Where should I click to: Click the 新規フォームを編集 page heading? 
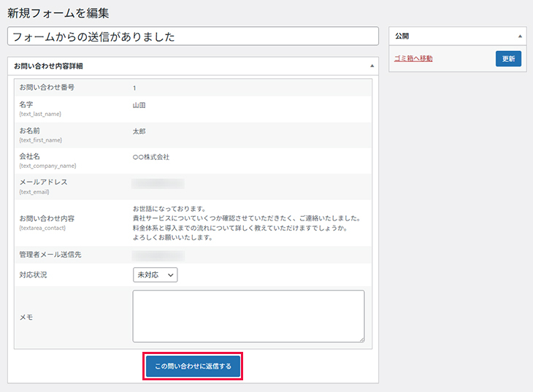click(x=58, y=12)
